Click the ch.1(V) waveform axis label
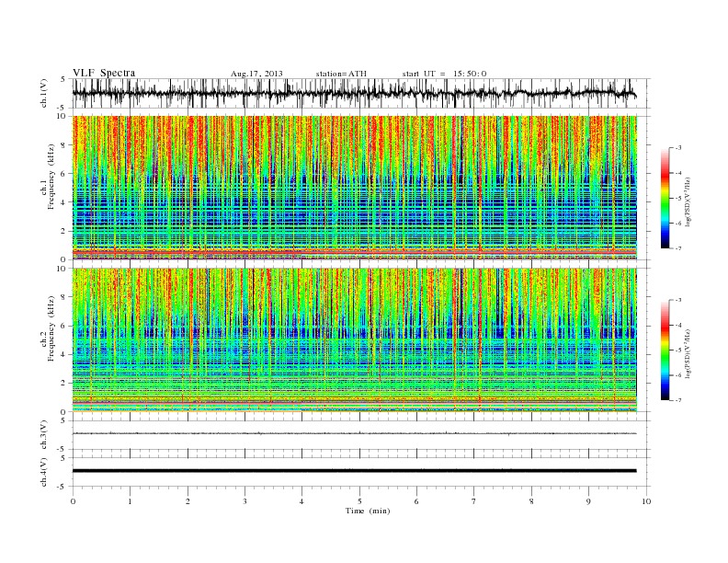The image size is (728, 563). click(44, 93)
